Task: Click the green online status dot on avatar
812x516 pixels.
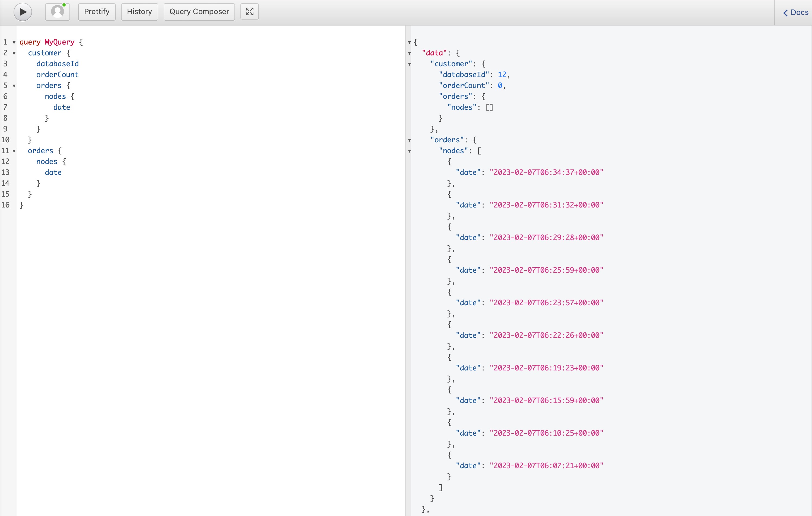Action: tap(64, 5)
